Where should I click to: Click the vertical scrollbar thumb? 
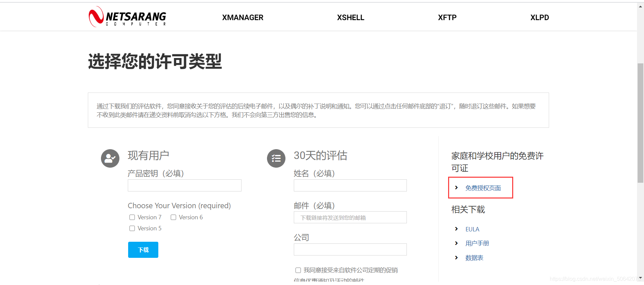pos(640,122)
